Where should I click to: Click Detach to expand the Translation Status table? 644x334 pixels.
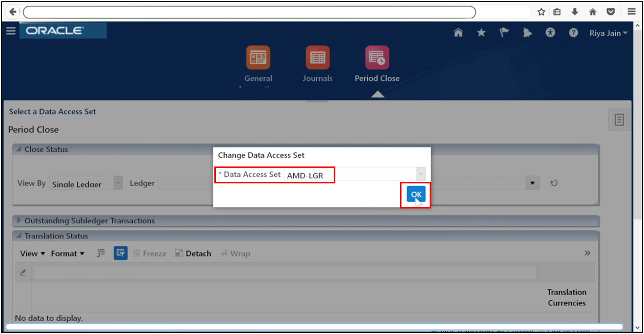[193, 253]
